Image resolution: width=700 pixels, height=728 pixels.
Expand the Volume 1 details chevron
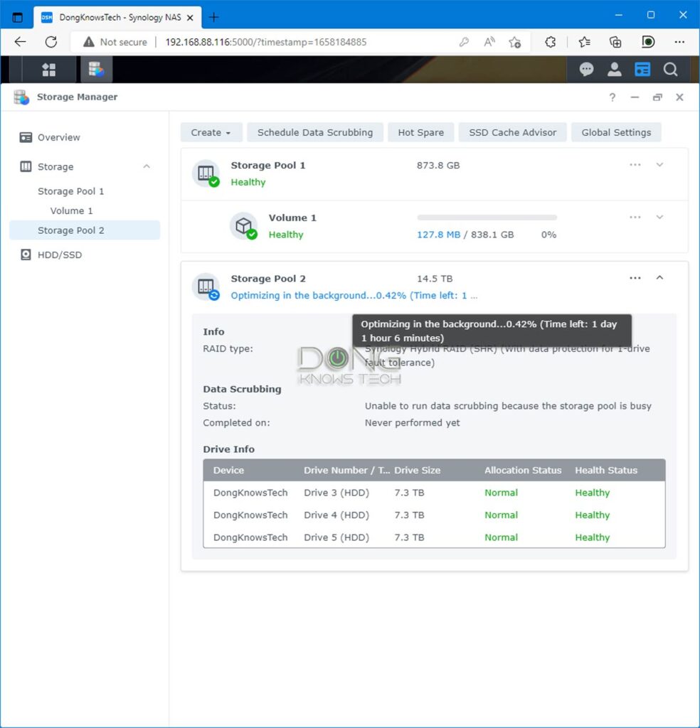tap(659, 218)
